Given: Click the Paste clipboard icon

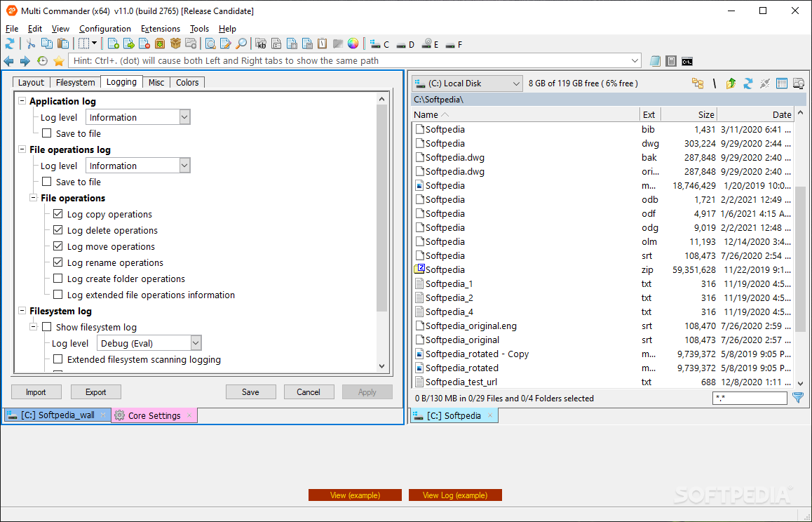Looking at the screenshot, I should pos(63,44).
